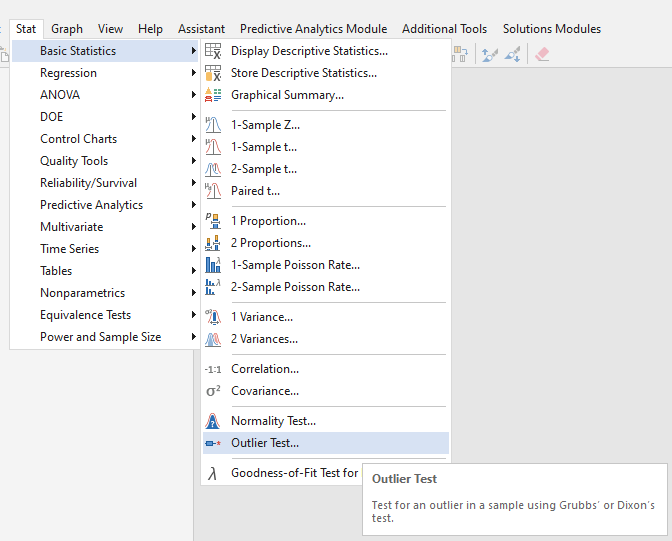Click the Correlation -1:1 icon

(x=213, y=369)
